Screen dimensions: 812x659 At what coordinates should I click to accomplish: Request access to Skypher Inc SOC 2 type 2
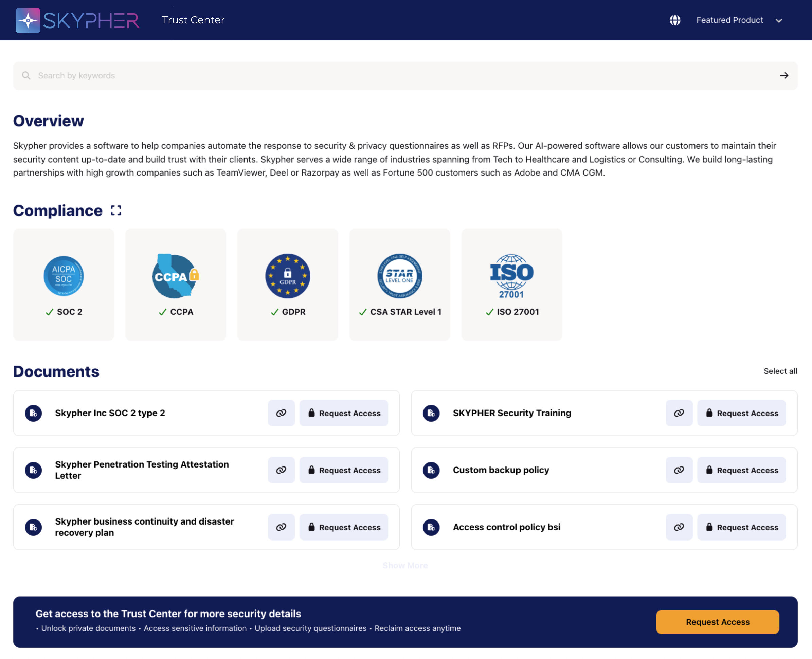(344, 413)
